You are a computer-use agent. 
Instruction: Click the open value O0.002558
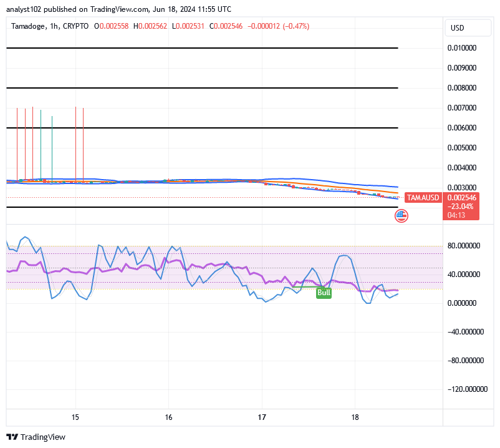tap(112, 26)
